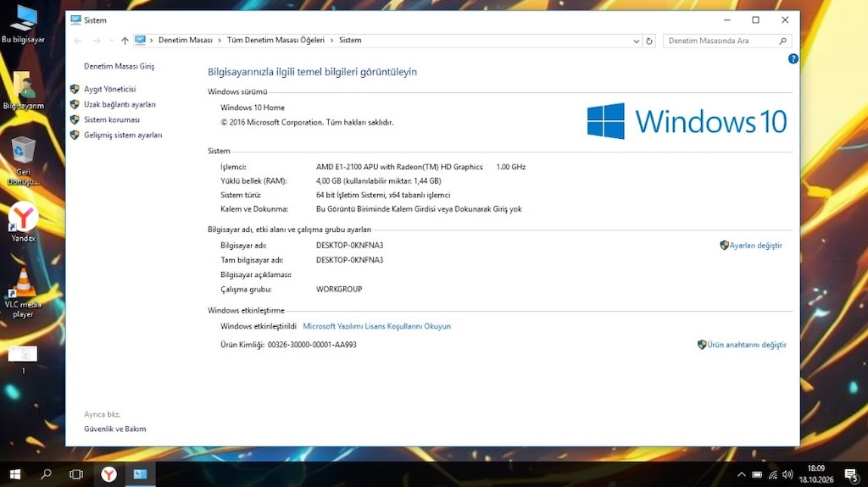Image resolution: width=868 pixels, height=487 pixels.
Task: Open Güvenlik ve Bakım link
Action: click(x=115, y=429)
